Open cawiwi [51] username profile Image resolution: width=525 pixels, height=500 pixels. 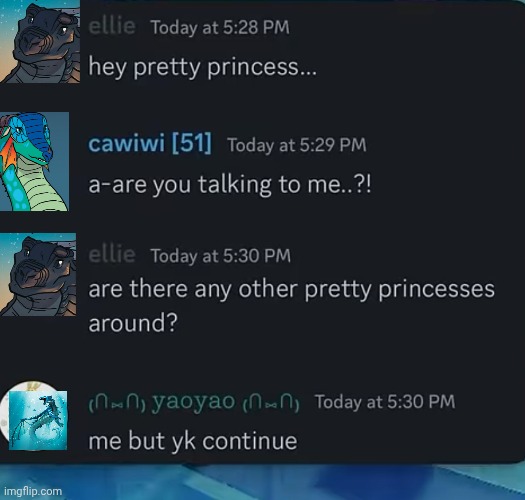point(150,143)
